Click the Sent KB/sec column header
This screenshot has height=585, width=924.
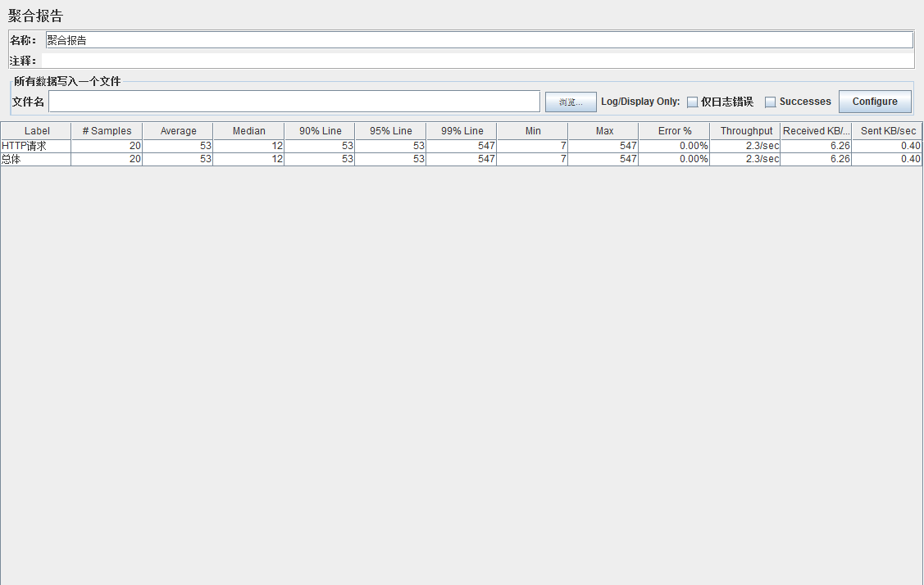[x=887, y=131]
